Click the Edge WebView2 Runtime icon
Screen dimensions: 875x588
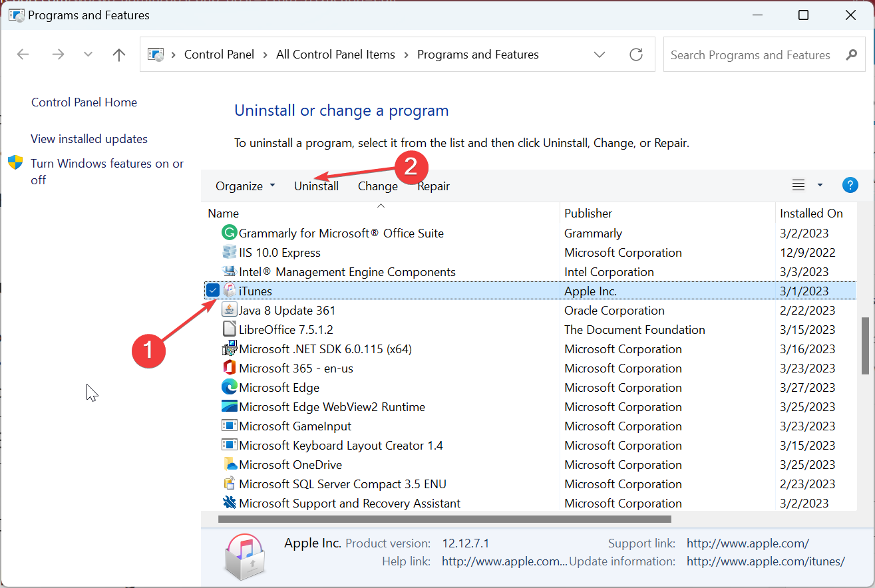coord(229,406)
